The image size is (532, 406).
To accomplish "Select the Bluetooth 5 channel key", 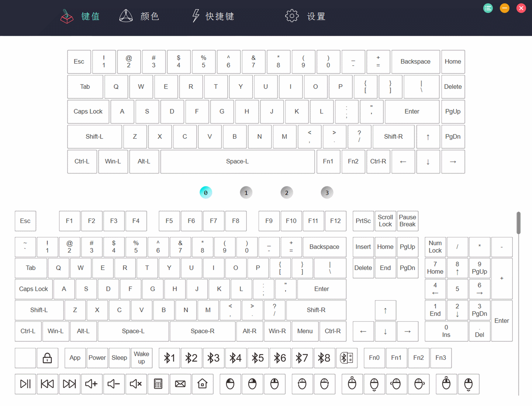I will click(258, 358).
